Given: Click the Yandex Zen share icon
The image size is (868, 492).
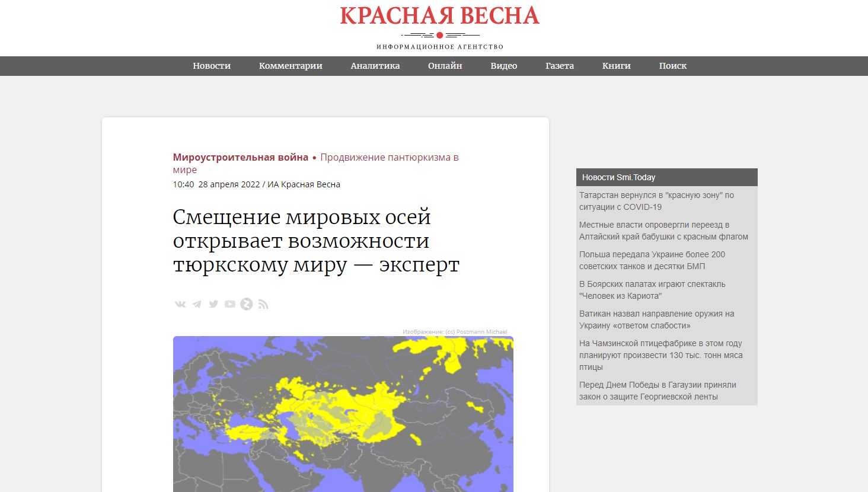Looking at the screenshot, I should [246, 303].
